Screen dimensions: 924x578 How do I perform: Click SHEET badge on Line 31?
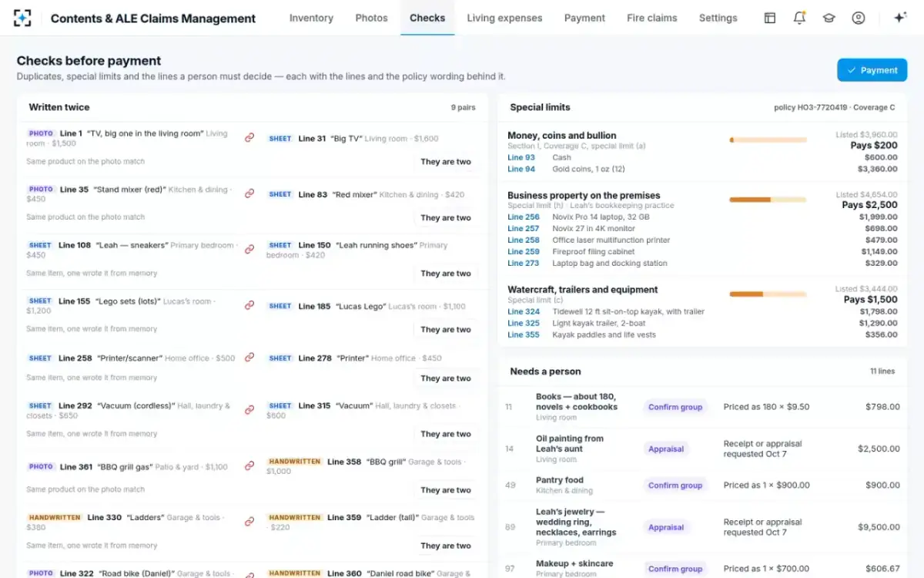[280, 139]
